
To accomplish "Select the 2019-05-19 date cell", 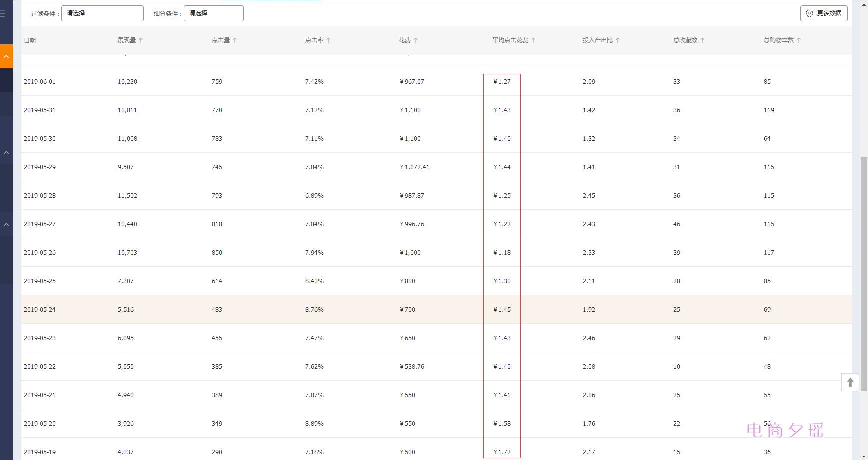I will tap(40, 452).
